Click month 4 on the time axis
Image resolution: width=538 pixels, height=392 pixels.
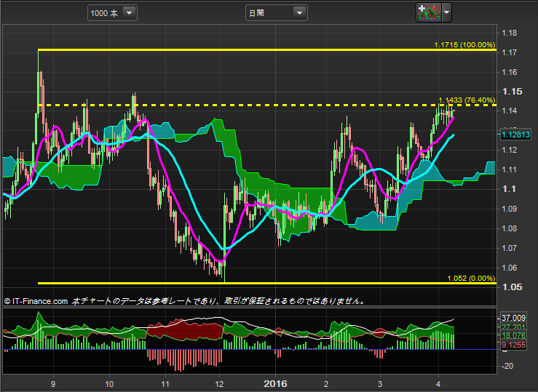pyautogui.click(x=438, y=384)
